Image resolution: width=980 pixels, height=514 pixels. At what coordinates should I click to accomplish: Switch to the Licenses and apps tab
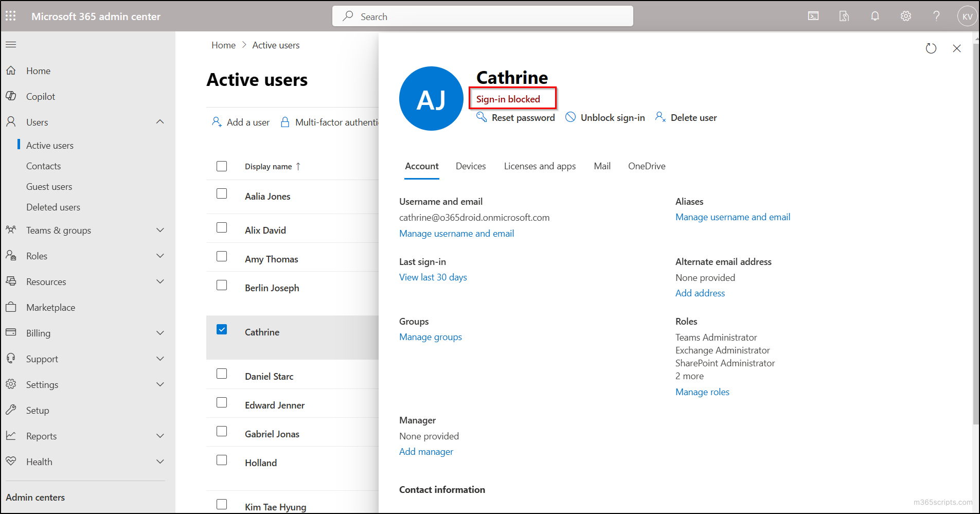click(x=540, y=166)
